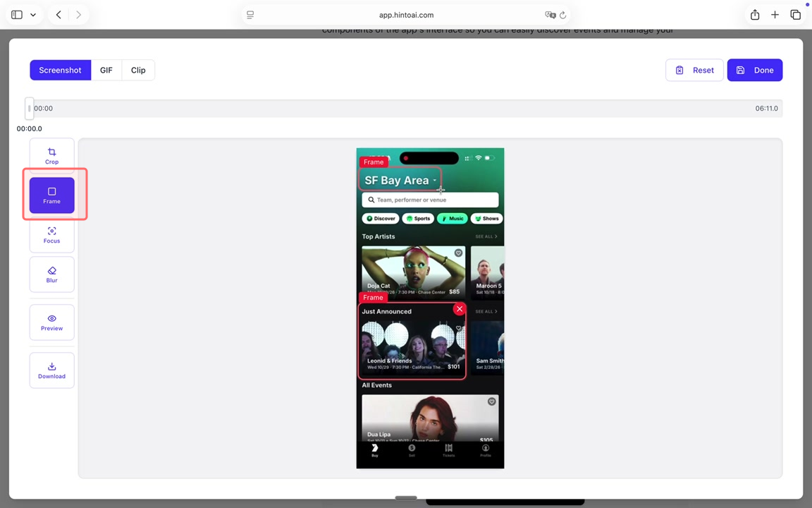
Task: Switch to the GIF tab
Action: point(106,70)
